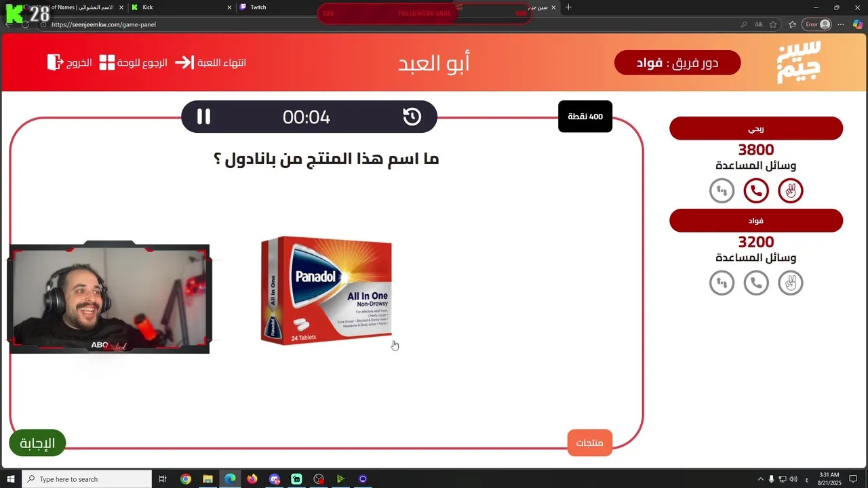Screen dimensions: 868x488
Task: Show hidden system tray icons
Action: coord(760,479)
